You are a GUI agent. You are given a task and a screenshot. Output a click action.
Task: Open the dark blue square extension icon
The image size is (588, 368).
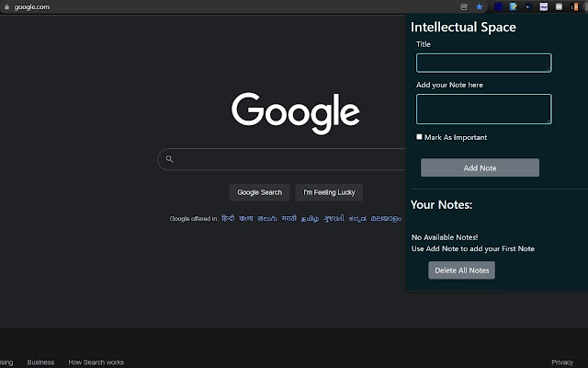[x=498, y=6]
